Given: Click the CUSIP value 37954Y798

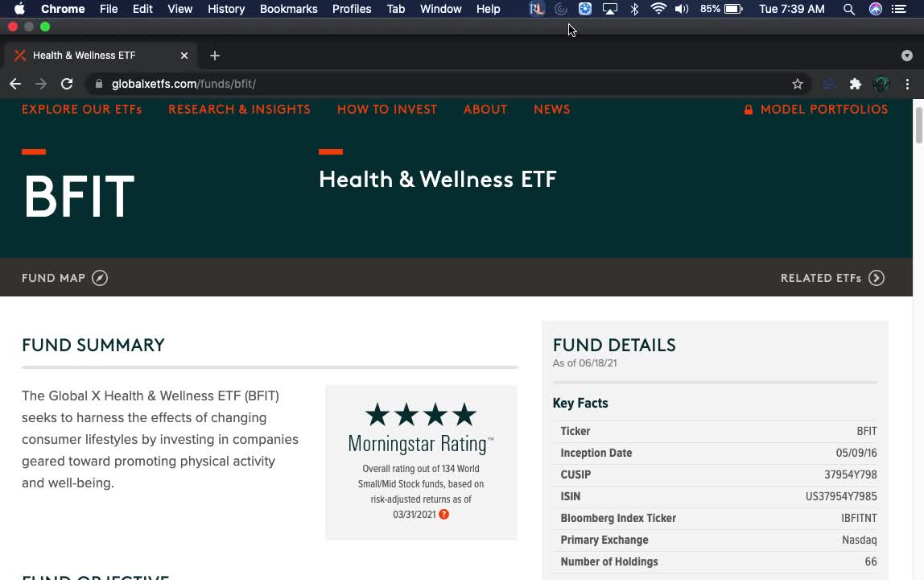Looking at the screenshot, I should coord(850,475).
